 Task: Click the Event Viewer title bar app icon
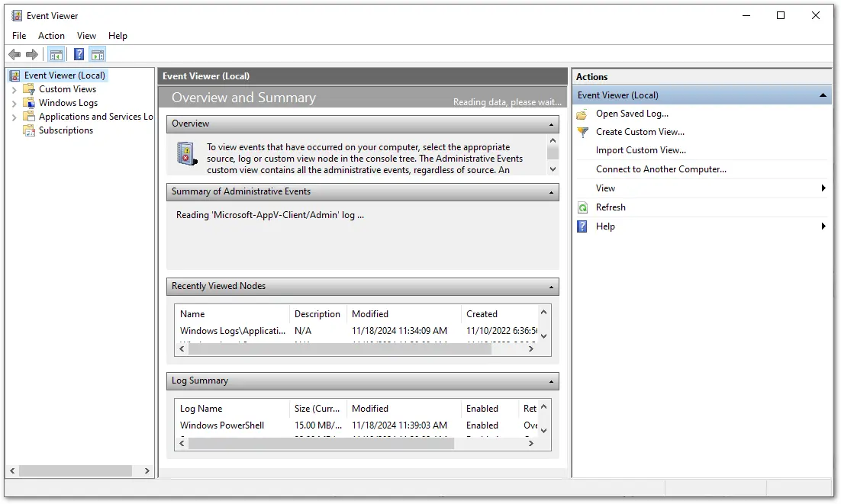click(17, 15)
